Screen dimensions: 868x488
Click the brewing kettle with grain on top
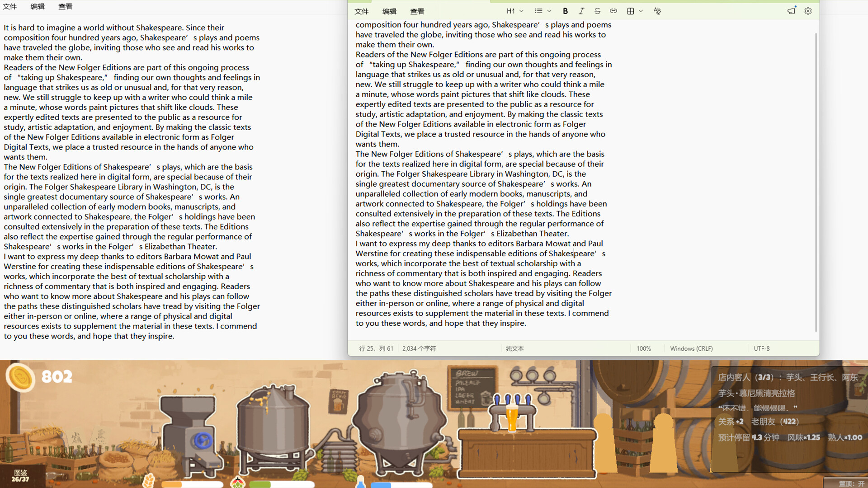point(273,429)
